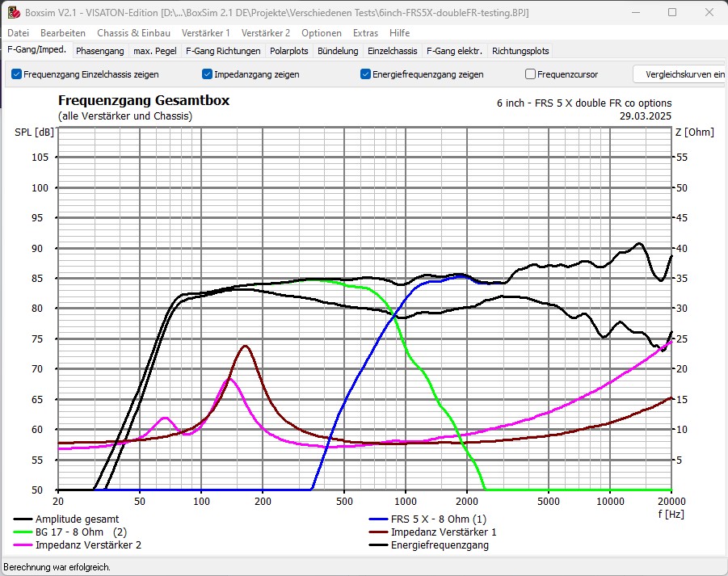
Task: Enable the Frequenzcursor checkbox
Action: click(530, 74)
